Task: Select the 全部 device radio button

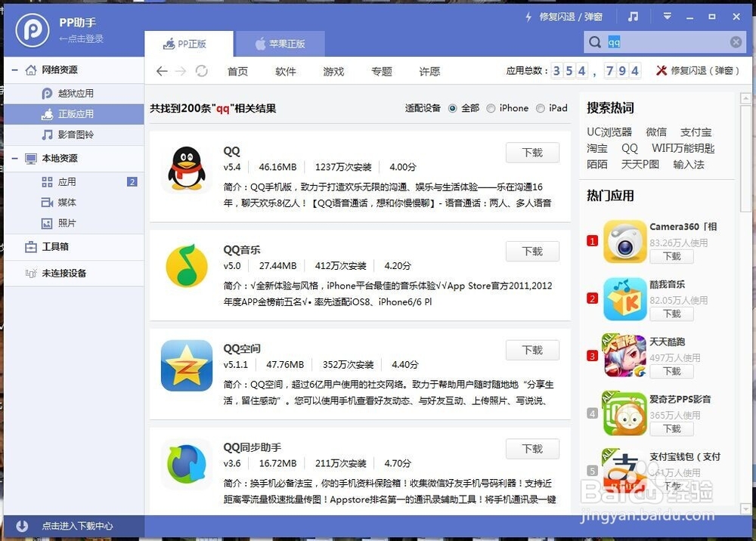Action: pyautogui.click(x=452, y=108)
